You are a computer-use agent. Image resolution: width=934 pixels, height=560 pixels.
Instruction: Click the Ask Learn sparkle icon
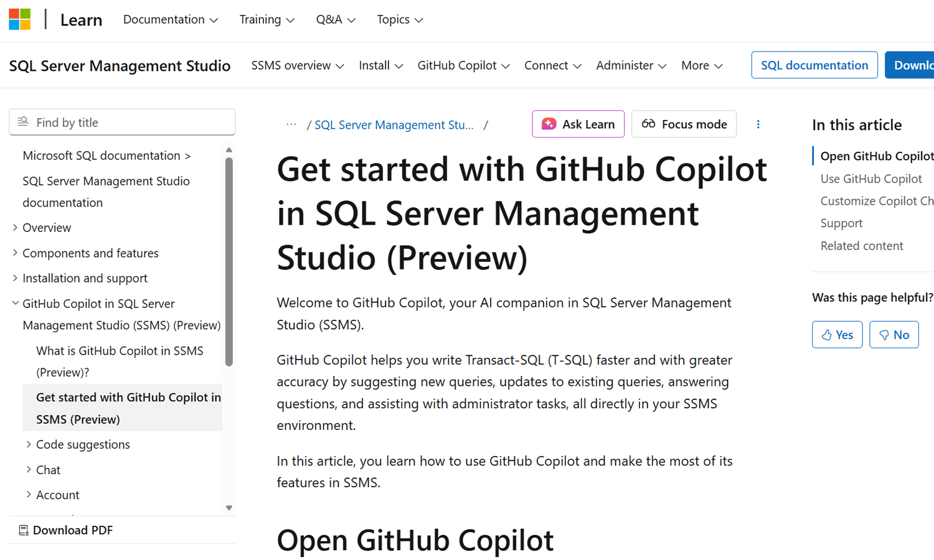pyautogui.click(x=549, y=124)
